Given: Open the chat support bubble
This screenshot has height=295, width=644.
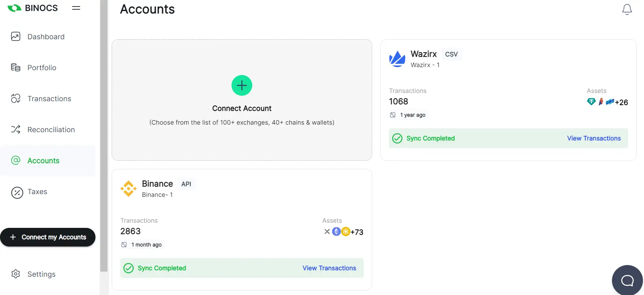Looking at the screenshot, I should [627, 280].
